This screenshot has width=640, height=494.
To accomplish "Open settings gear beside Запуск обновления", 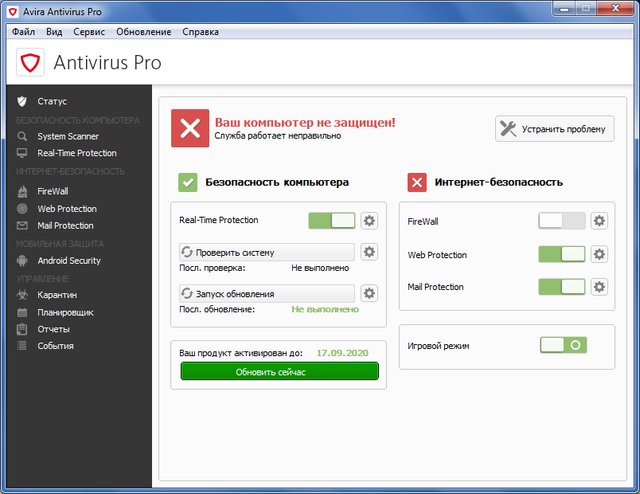I will [369, 293].
